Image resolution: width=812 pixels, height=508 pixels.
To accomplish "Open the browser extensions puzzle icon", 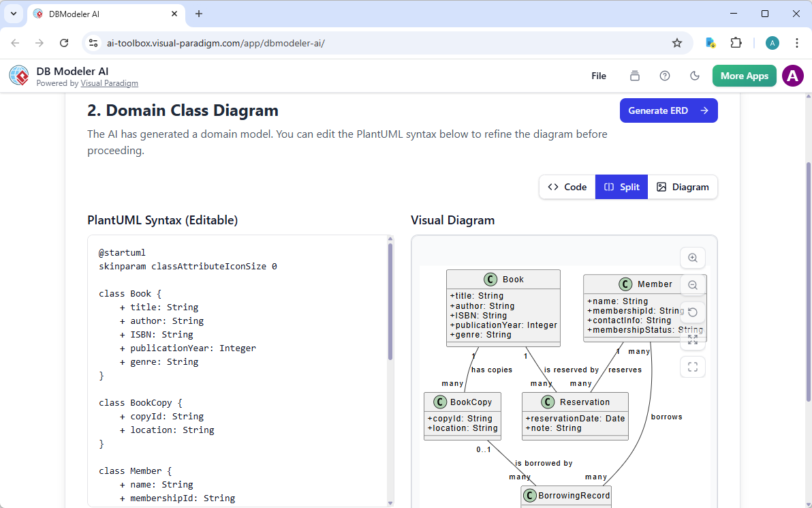I will click(736, 42).
